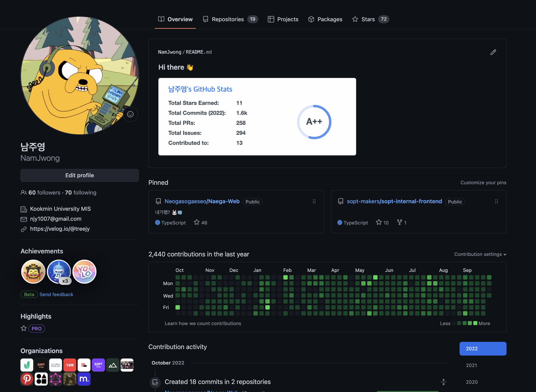
Task: Open the Packages tab
Action: tap(325, 19)
